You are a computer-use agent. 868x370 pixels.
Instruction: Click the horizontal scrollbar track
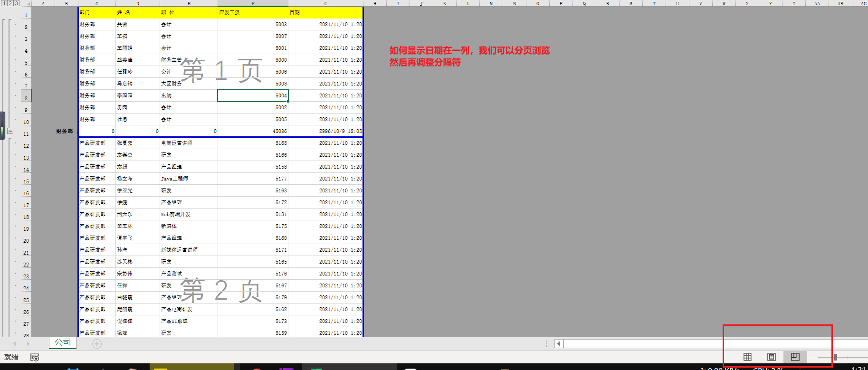715,343
